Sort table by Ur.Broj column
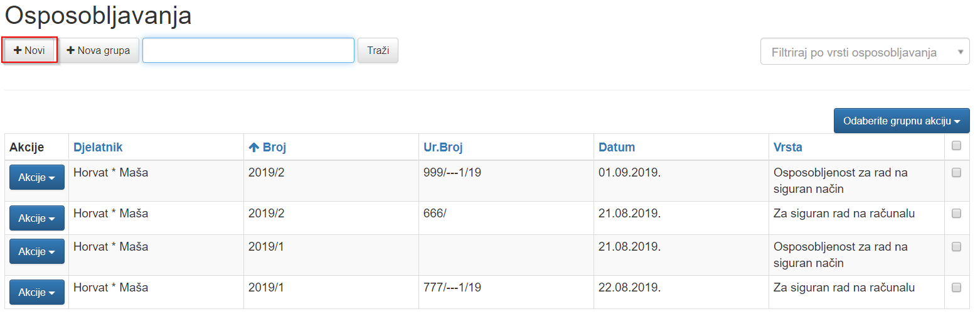The height and width of the screenshot is (316, 980). click(443, 148)
